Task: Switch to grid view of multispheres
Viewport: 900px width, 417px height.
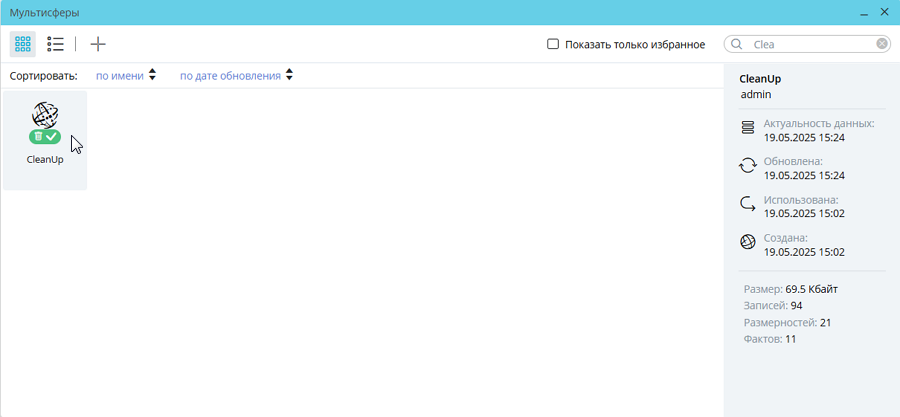Action: [x=22, y=44]
